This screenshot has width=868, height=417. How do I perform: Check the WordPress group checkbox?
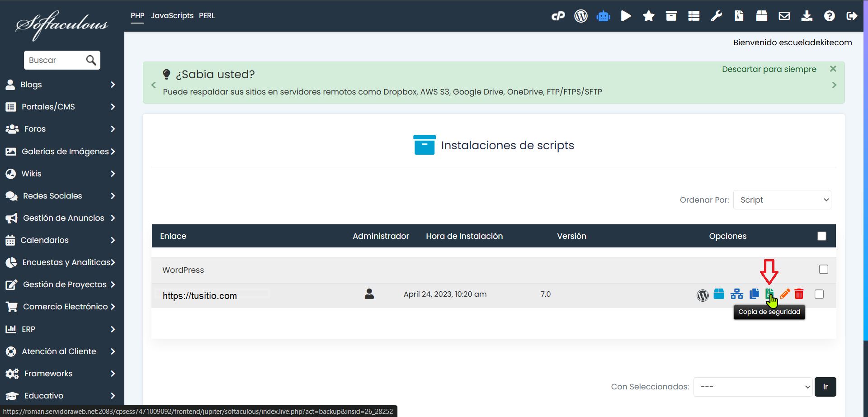pyautogui.click(x=824, y=270)
